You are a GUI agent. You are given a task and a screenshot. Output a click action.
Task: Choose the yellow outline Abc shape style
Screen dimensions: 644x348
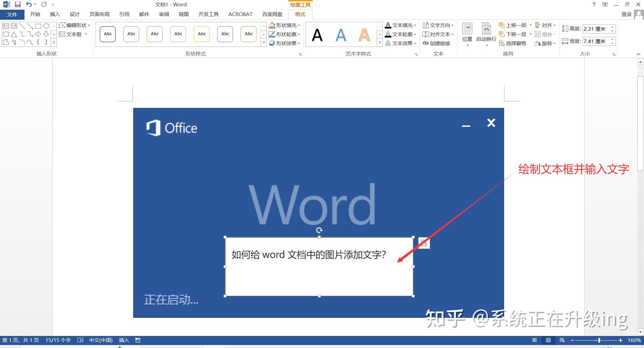(x=202, y=34)
